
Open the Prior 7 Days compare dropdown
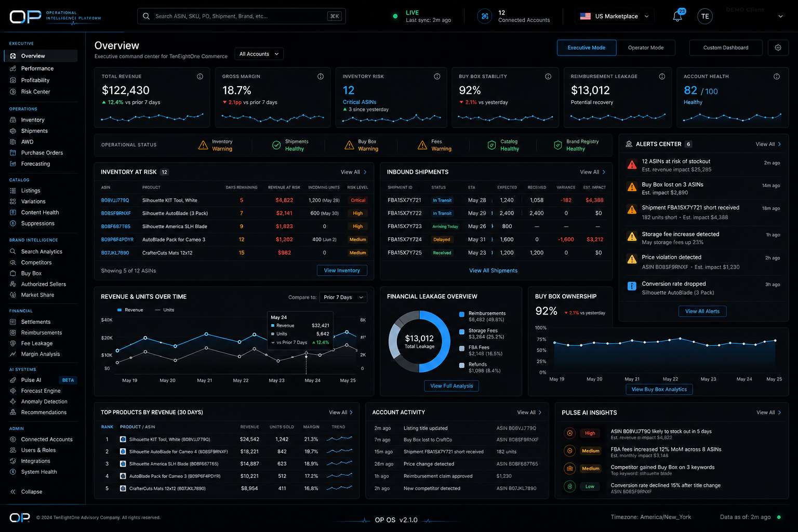click(x=343, y=297)
